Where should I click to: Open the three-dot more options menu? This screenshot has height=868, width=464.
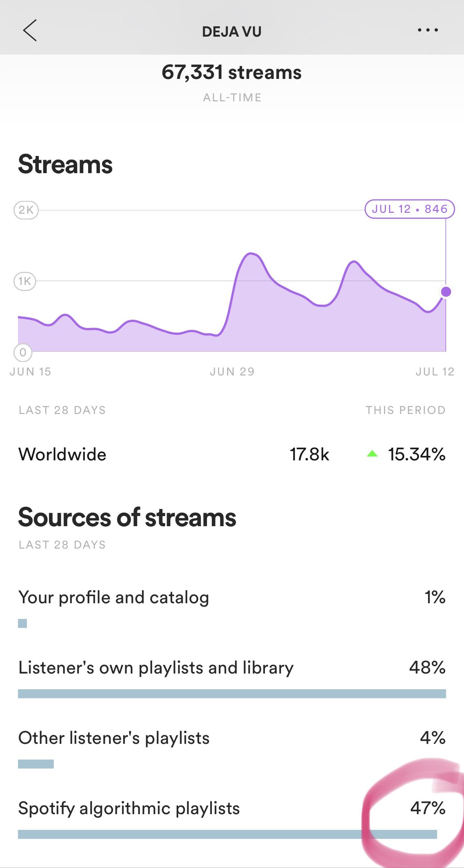(x=428, y=30)
